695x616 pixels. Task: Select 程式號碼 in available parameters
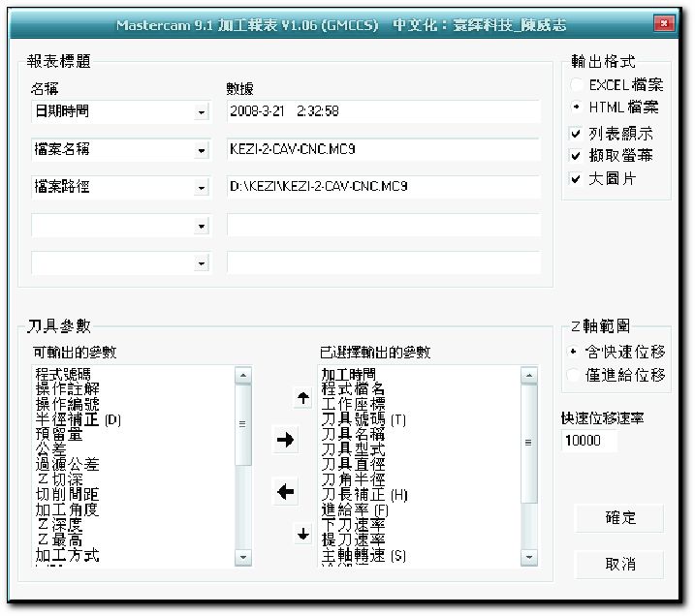click(x=63, y=374)
